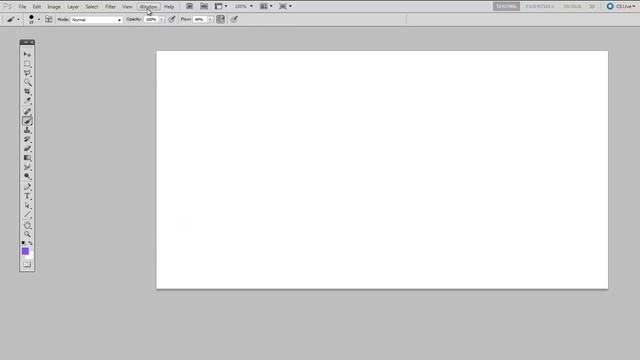Image resolution: width=640 pixels, height=360 pixels.
Task: Select the Pen tool
Action: (x=27, y=187)
